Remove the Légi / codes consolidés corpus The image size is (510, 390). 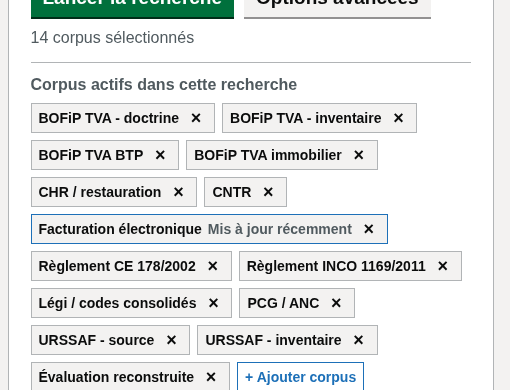coord(213,303)
